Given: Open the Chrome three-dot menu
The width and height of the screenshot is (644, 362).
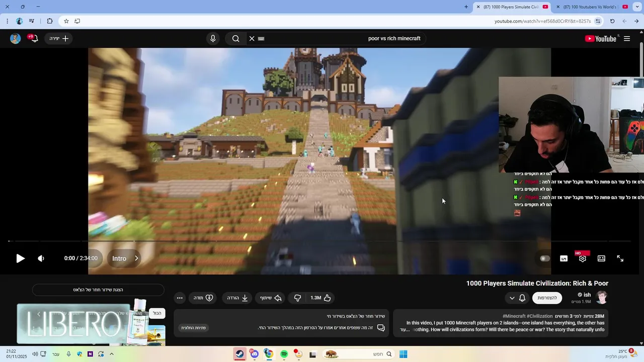Looking at the screenshot, I should 7,21.
